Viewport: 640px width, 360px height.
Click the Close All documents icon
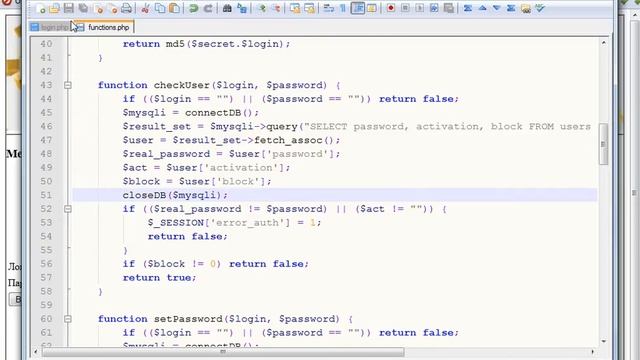pyautogui.click(x=112, y=8)
